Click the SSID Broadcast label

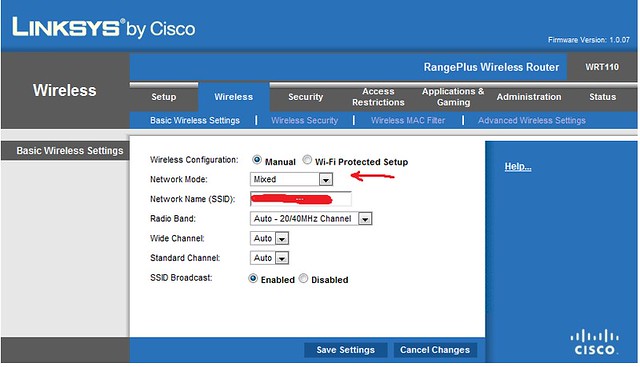(x=181, y=278)
